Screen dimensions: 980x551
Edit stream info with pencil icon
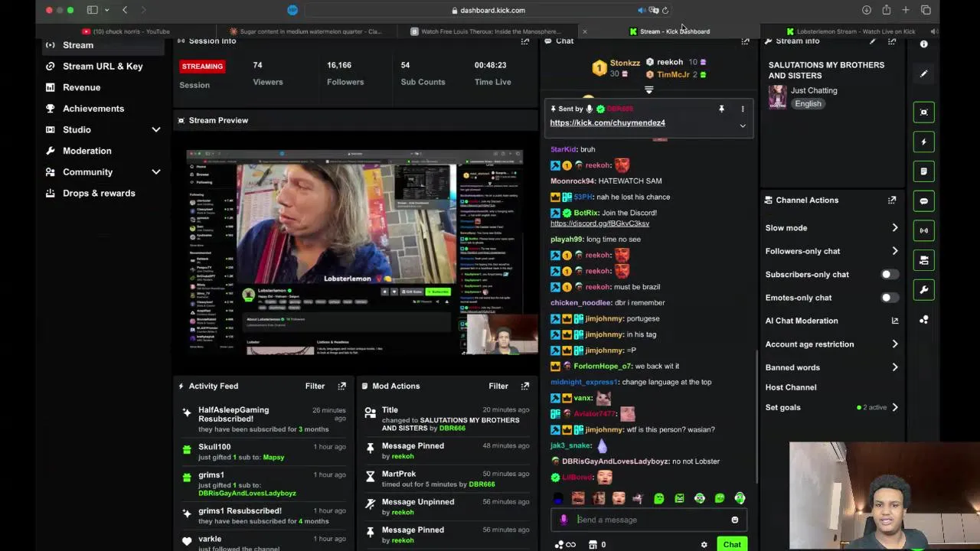click(x=872, y=41)
